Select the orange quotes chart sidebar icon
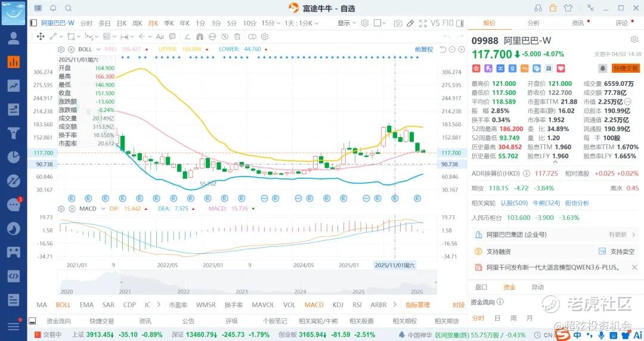Image resolution: width=644 pixels, height=341 pixels. 14,61
